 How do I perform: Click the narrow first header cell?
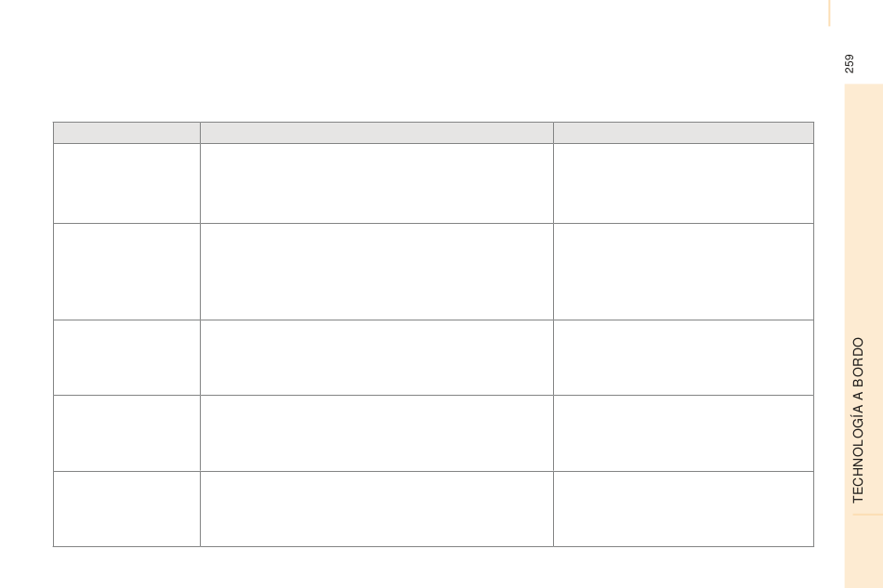[126, 133]
